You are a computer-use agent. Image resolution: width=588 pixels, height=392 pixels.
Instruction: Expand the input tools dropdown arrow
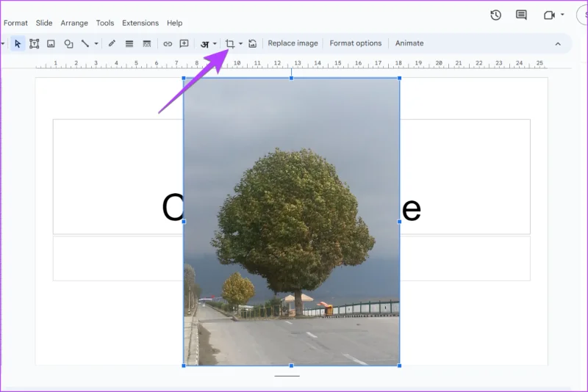(x=215, y=44)
